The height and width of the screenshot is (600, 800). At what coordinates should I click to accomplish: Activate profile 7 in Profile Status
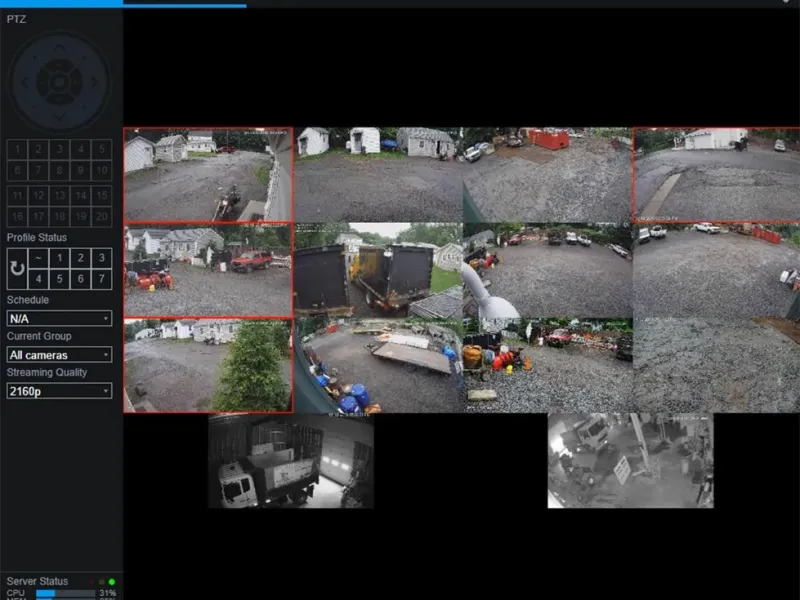coord(102,279)
